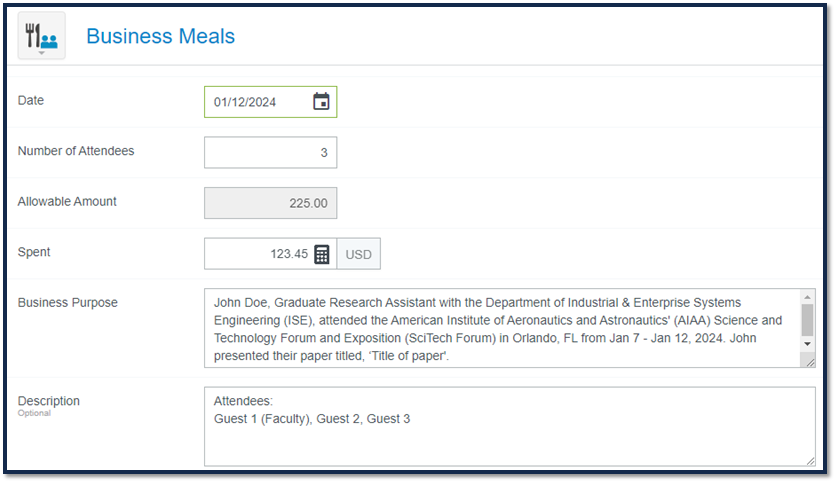Click the Business Purpose scrollbar up arrow
The width and height of the screenshot is (836, 483).
(807, 296)
